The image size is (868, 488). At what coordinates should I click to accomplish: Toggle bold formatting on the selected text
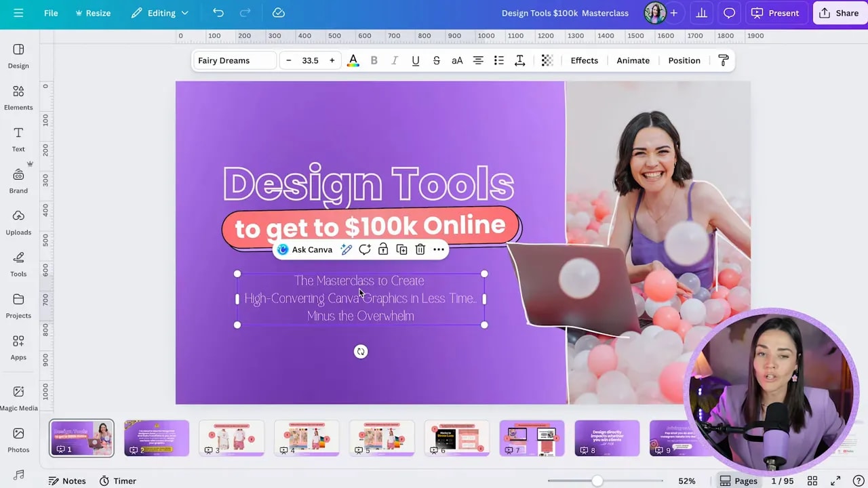374,60
